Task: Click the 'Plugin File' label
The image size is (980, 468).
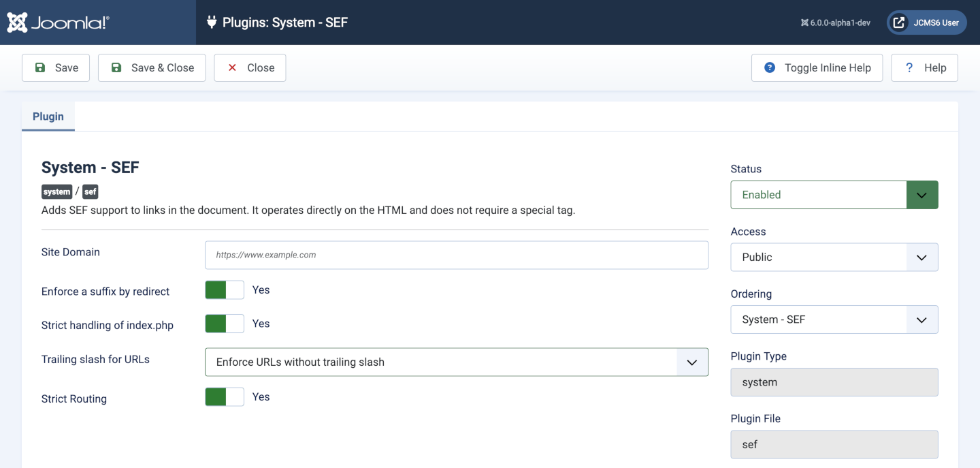Action: (x=755, y=419)
